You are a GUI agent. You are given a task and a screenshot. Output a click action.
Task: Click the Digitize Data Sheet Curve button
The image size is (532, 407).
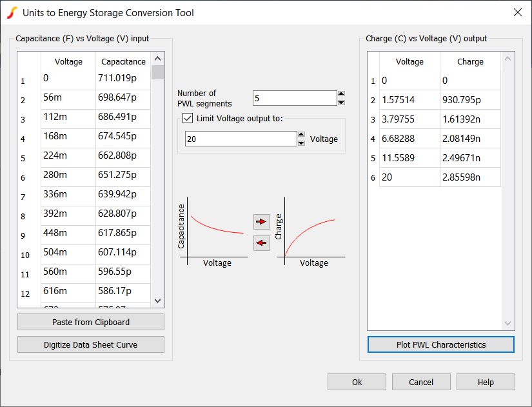point(90,344)
